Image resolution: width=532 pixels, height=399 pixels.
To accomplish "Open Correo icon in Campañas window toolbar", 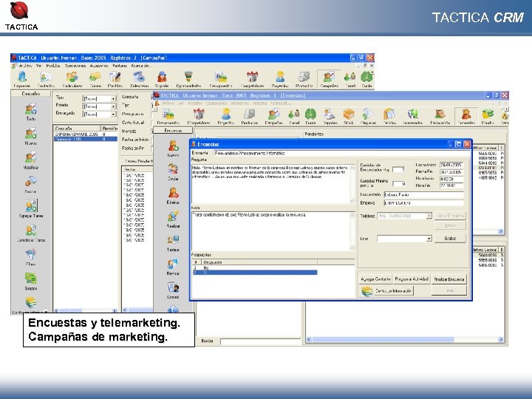I will coord(95,79).
